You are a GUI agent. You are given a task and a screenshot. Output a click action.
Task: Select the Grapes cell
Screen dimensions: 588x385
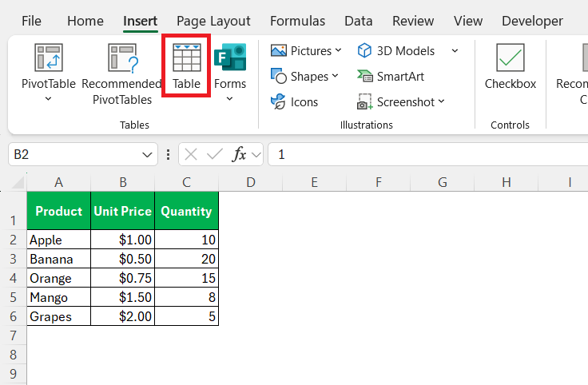(x=59, y=316)
